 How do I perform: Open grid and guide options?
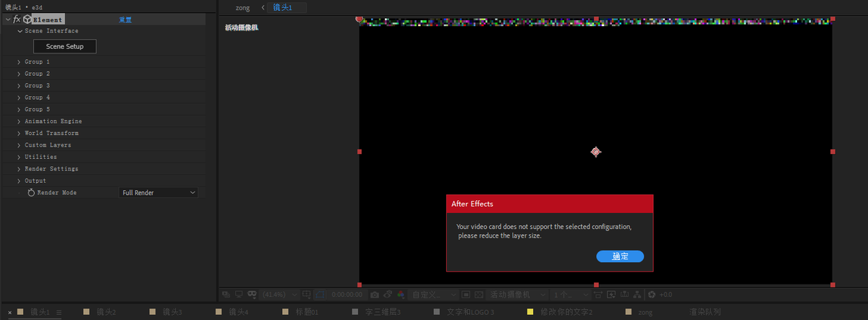click(x=307, y=295)
